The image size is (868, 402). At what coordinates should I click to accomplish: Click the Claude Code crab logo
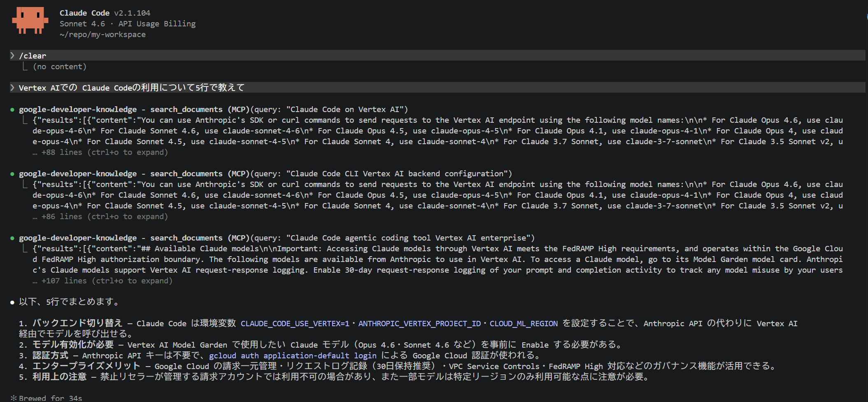pyautogui.click(x=31, y=20)
